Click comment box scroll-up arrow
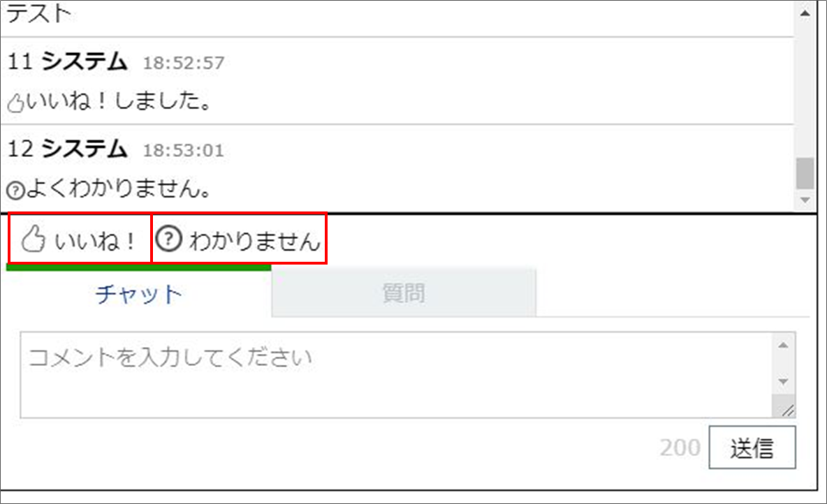Image resolution: width=827 pixels, height=504 pixels. (x=783, y=345)
